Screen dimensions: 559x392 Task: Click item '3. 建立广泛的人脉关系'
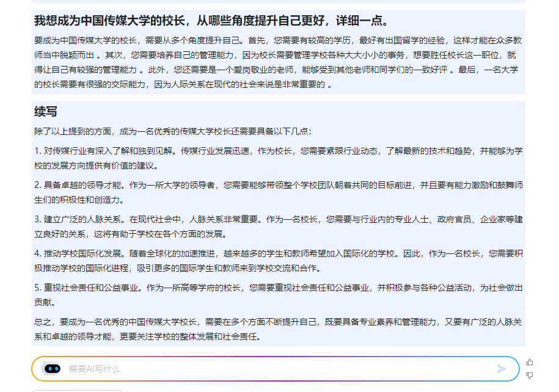point(278,227)
